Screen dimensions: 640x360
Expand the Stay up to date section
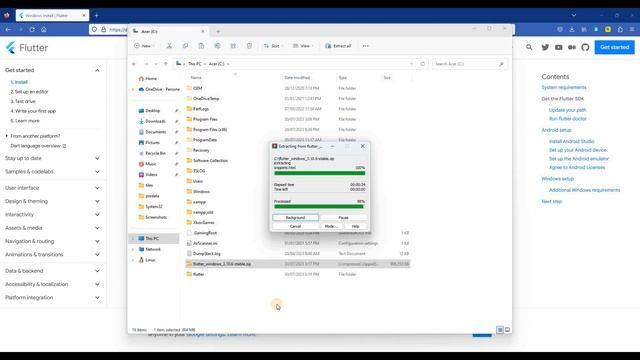click(97, 158)
